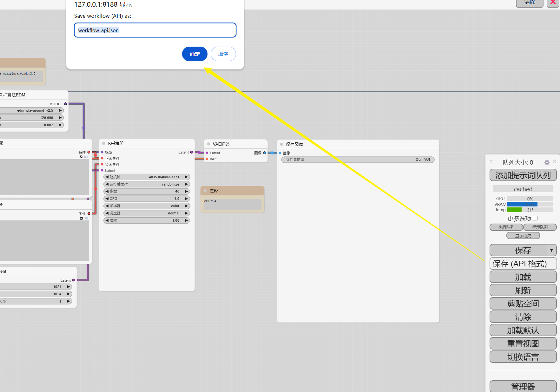The height and width of the screenshot is (392, 560).
Task: Confirm saving with the 确定 button
Action: pos(194,54)
